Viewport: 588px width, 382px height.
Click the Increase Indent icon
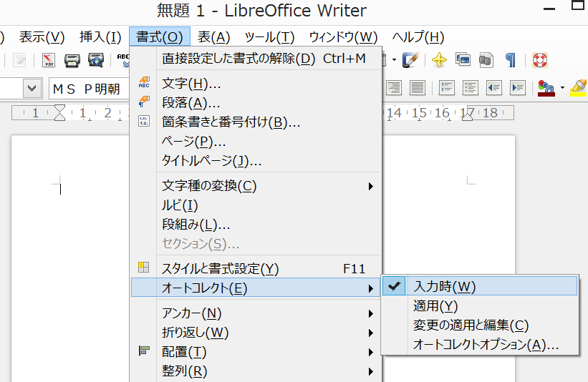[x=518, y=88]
